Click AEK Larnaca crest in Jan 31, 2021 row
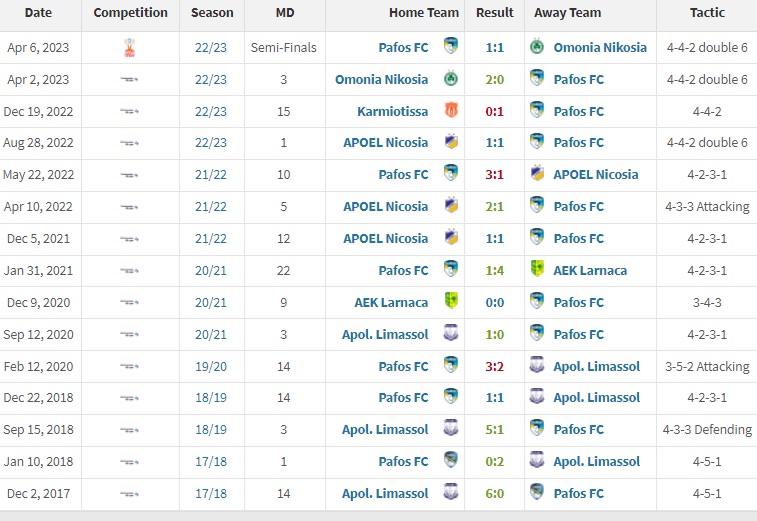 coord(537,268)
